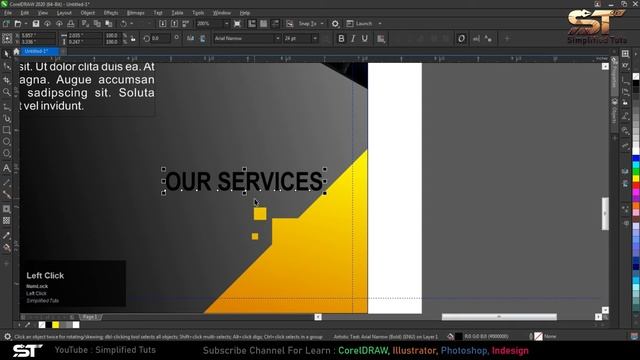Click the Full-screen preview icon
This screenshot has width=640, height=360.
237,24
